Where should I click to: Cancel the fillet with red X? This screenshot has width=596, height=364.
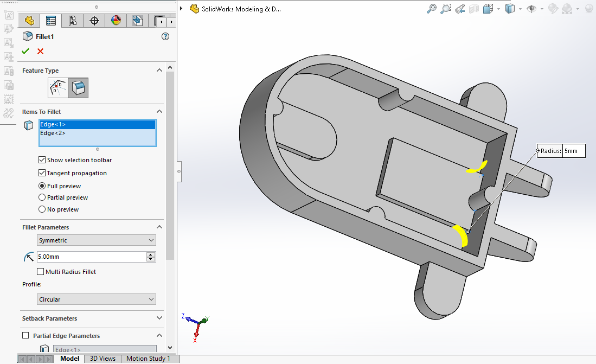pos(40,51)
